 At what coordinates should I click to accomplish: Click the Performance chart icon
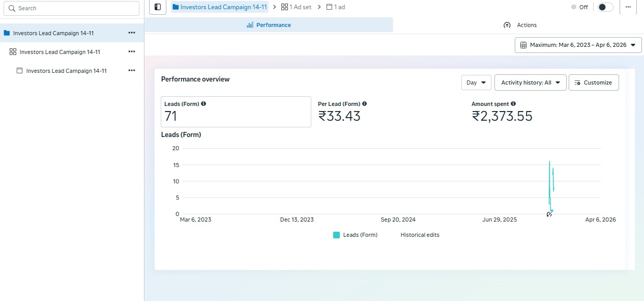[250, 25]
